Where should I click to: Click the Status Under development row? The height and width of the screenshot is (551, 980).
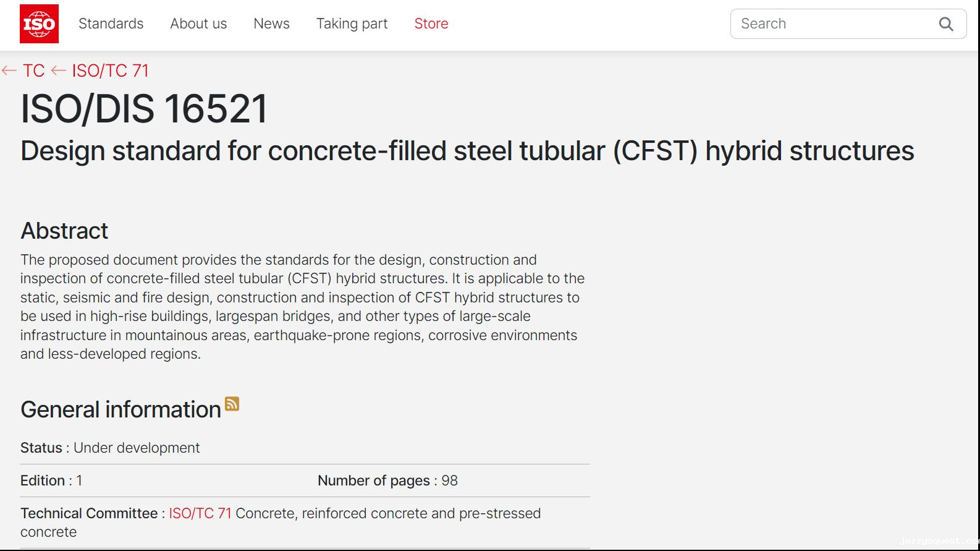point(110,448)
